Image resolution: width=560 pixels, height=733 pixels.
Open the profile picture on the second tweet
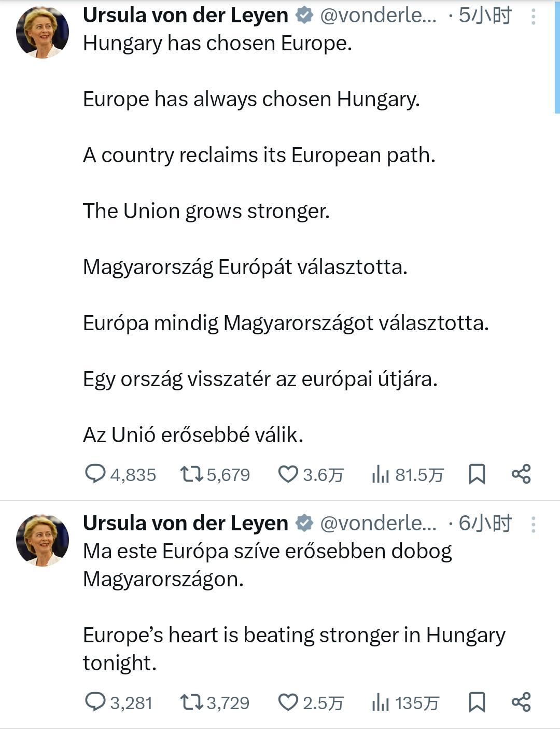pos(43,540)
